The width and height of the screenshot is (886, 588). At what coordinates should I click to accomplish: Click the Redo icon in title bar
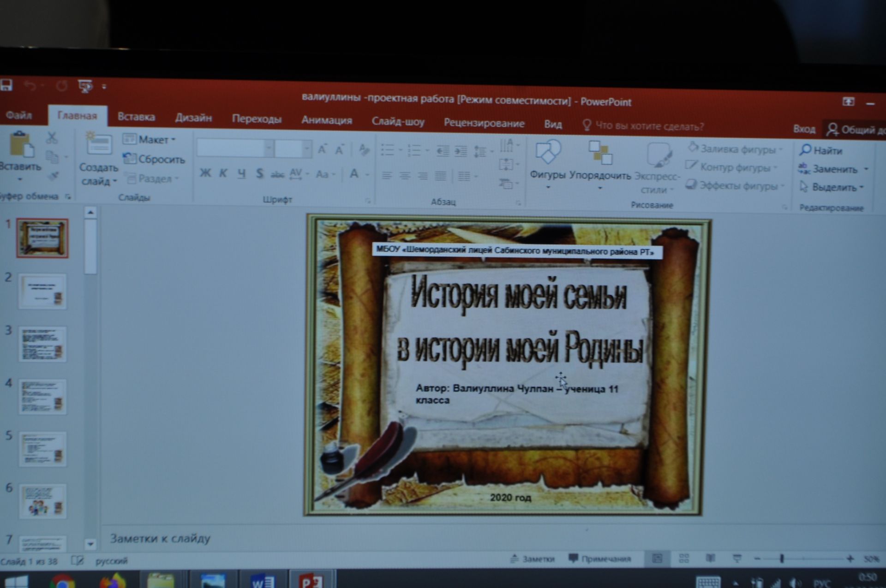click(62, 86)
